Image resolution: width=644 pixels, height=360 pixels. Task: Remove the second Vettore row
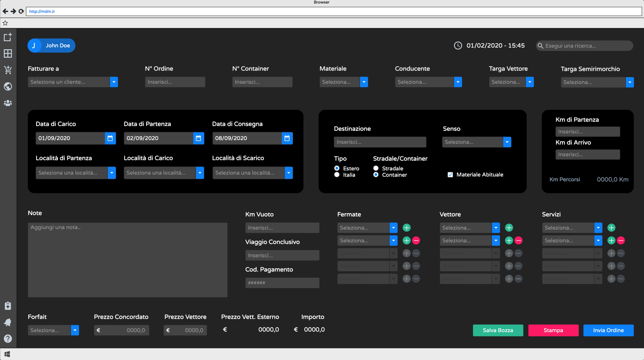point(519,240)
